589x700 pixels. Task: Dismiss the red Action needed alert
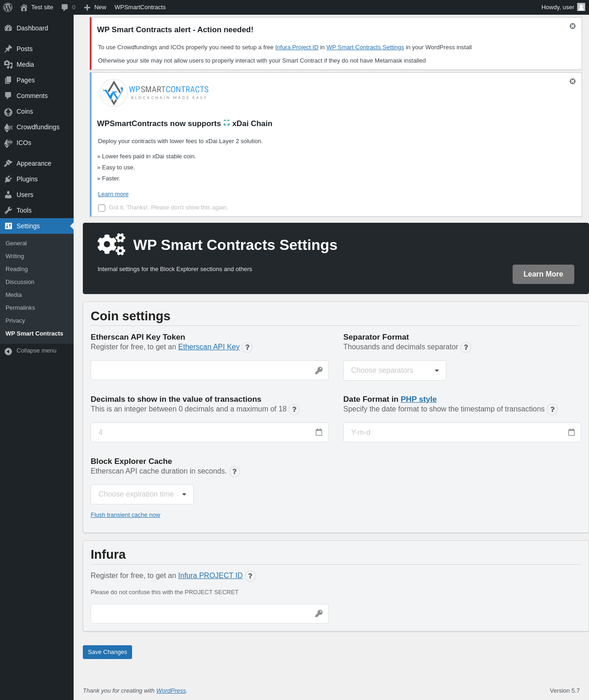(572, 26)
